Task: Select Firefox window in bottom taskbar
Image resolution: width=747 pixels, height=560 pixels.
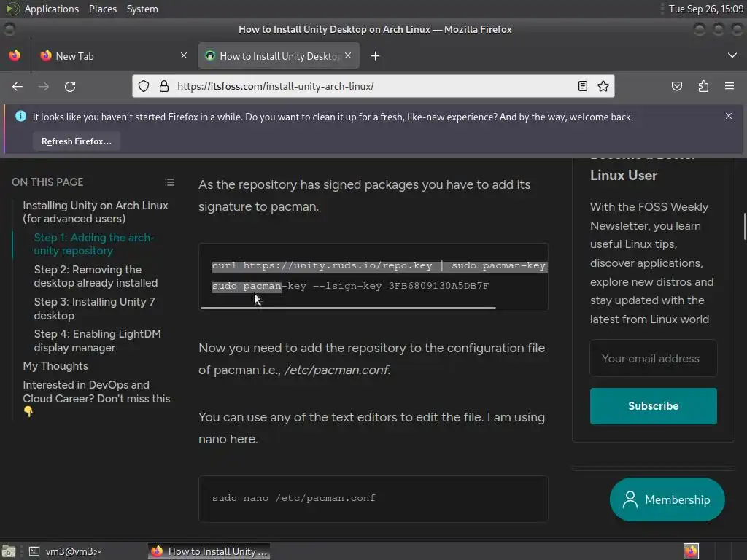Action: [x=209, y=551]
